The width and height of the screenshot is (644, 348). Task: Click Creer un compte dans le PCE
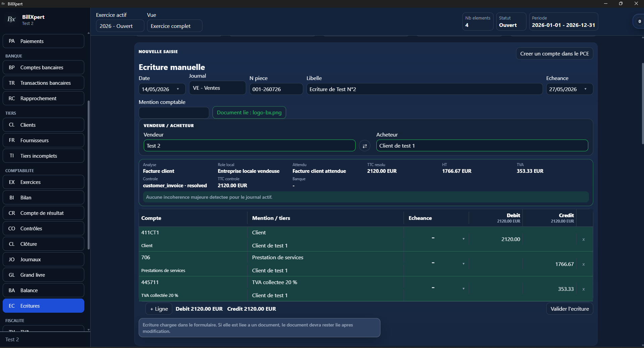click(554, 53)
